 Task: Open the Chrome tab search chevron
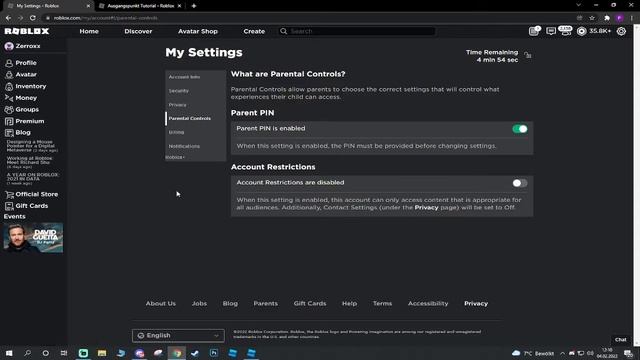(x=578, y=5)
